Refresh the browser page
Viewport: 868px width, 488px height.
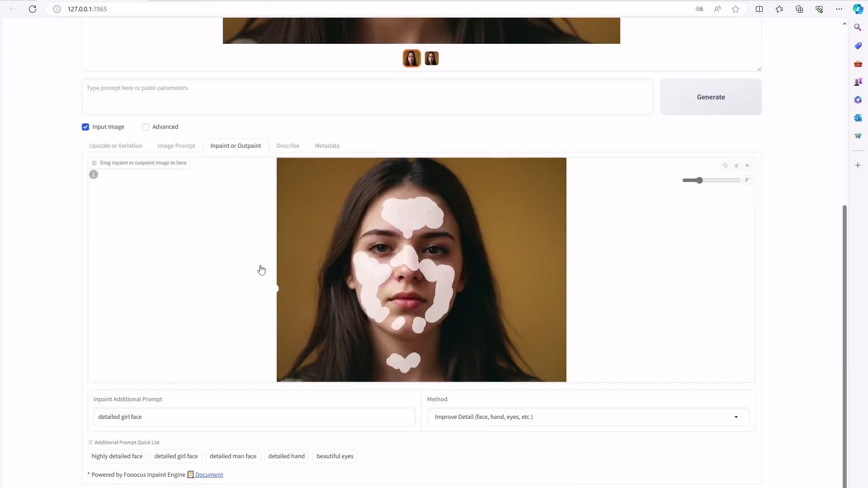[33, 9]
